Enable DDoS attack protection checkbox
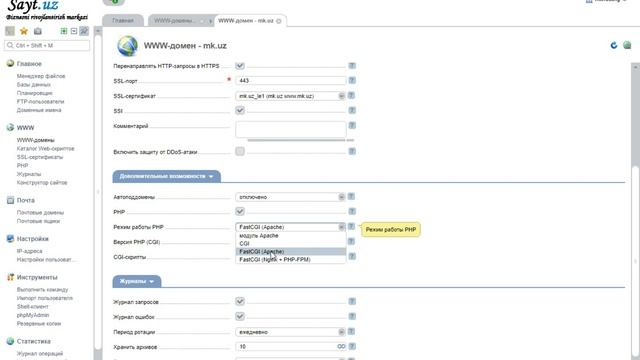The width and height of the screenshot is (640, 360). [x=240, y=151]
